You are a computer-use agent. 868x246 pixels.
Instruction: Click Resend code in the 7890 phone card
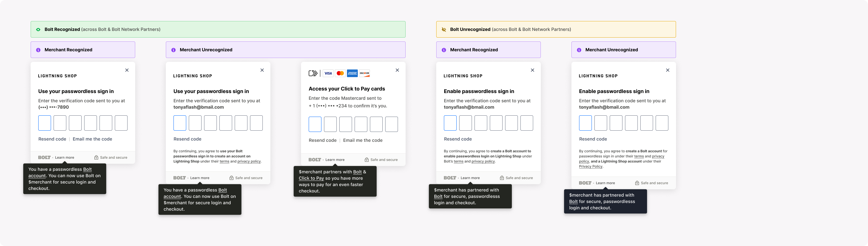tap(52, 139)
